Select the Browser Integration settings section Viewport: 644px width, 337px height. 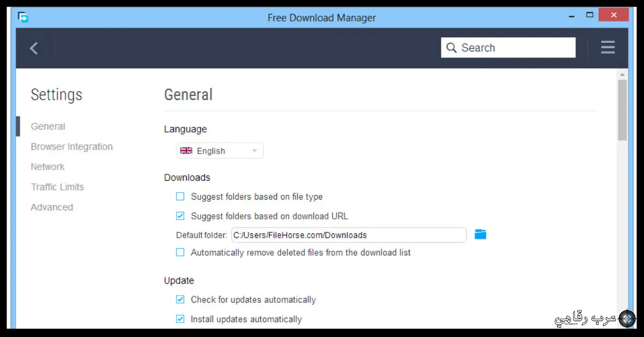(x=71, y=146)
